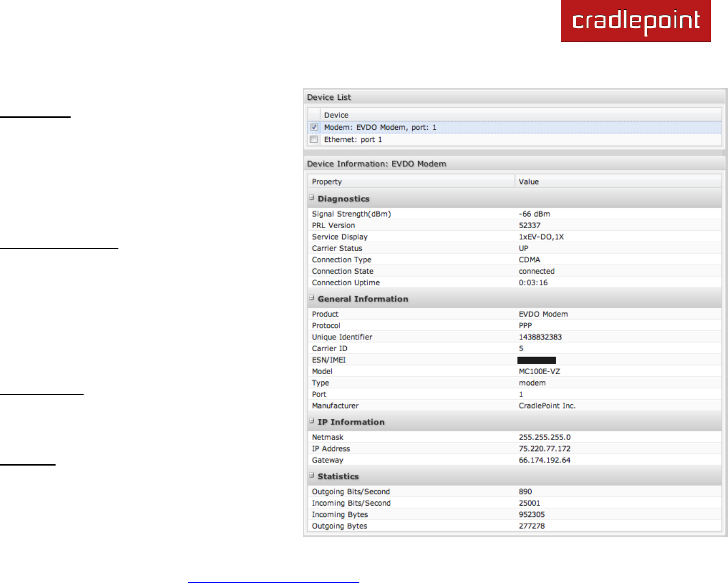Viewport: 728px width, 583px height.
Task: Click the 1438832383 identifier value
Action: click(x=541, y=337)
